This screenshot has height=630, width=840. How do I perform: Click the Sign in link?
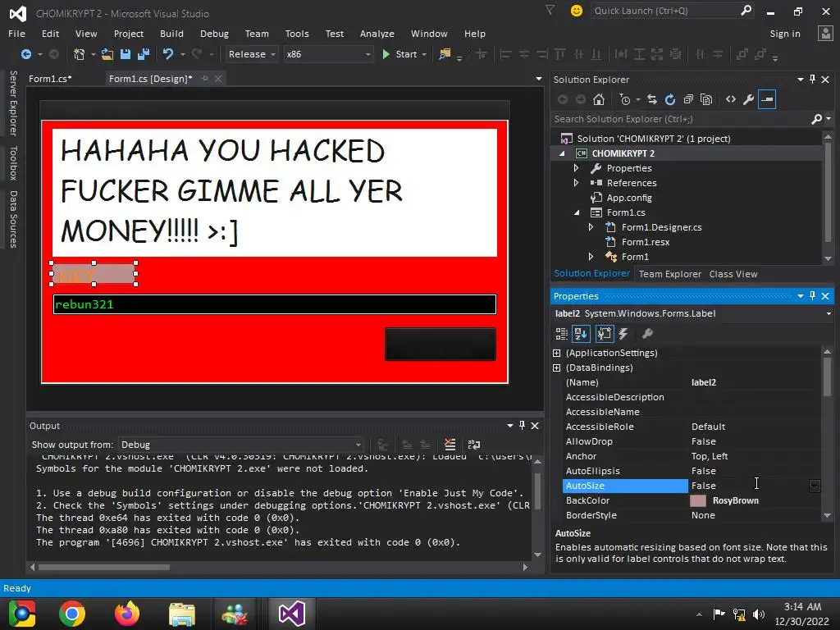pyautogui.click(x=785, y=33)
